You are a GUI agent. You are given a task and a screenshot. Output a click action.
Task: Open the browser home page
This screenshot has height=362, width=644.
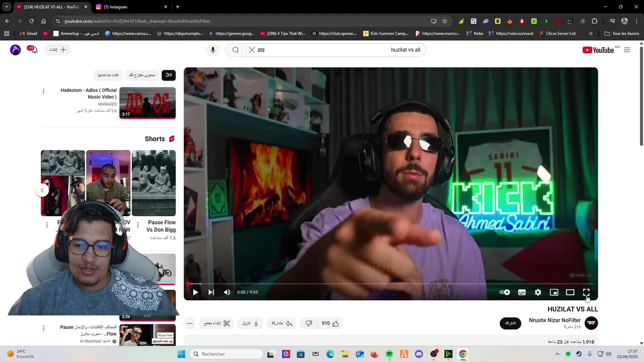[x=43, y=21]
